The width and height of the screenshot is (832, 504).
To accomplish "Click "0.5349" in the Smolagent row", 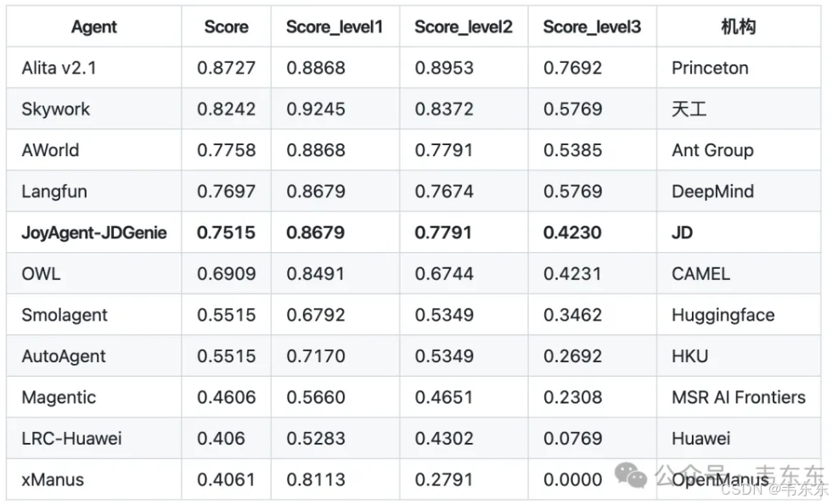I will coord(444,315).
